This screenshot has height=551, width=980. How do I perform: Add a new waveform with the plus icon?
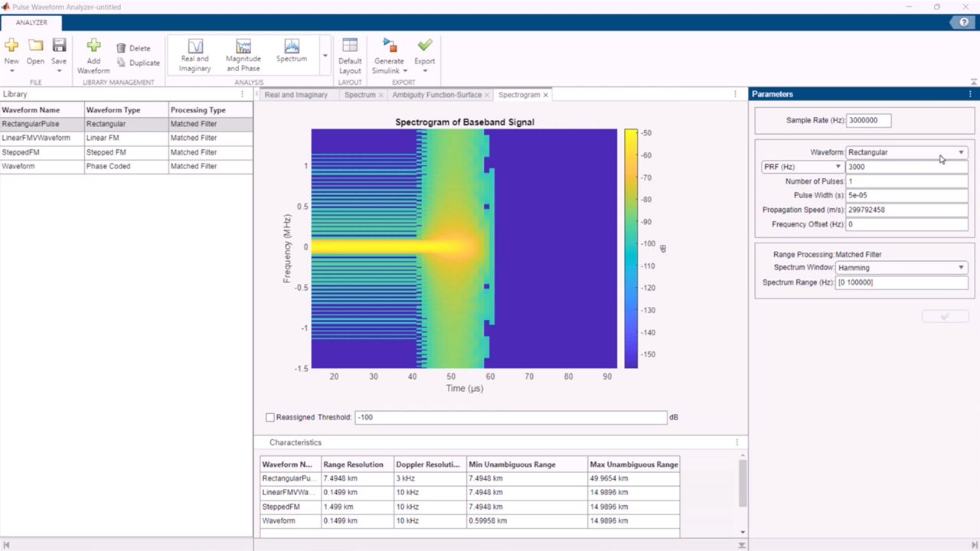[x=93, y=46]
